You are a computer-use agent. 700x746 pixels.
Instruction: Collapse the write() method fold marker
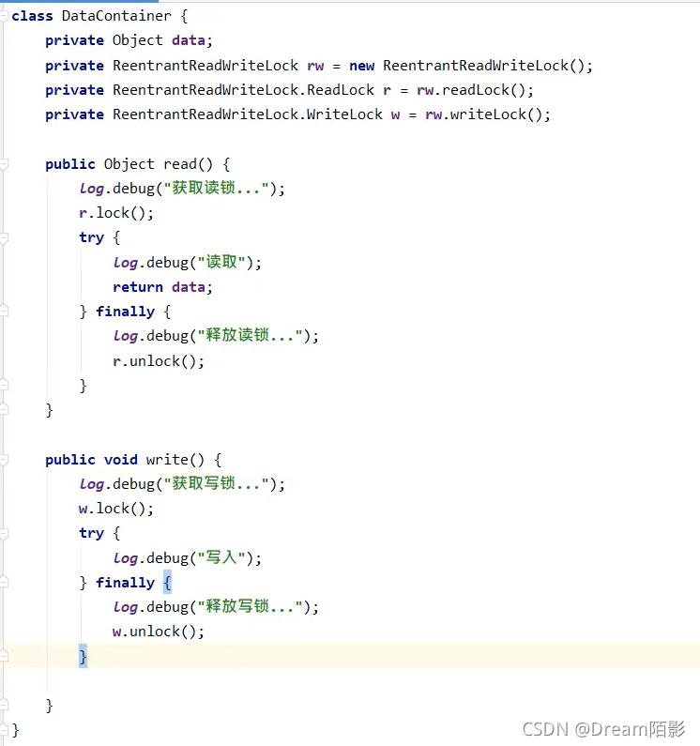(x=4, y=460)
